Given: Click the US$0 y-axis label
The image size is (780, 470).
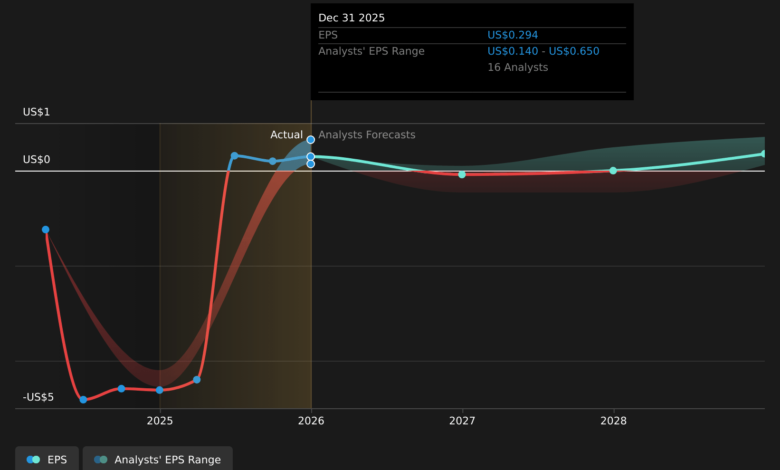Looking at the screenshot, I should 37,160.
